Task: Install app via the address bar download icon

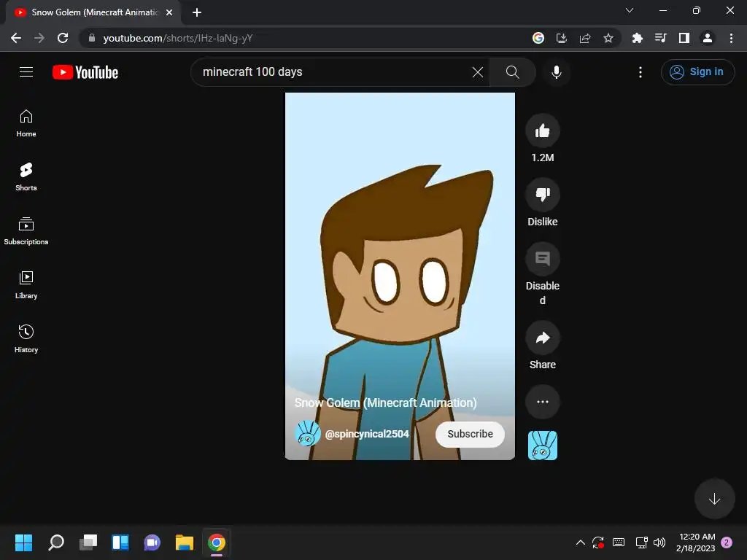Action: pos(562,38)
